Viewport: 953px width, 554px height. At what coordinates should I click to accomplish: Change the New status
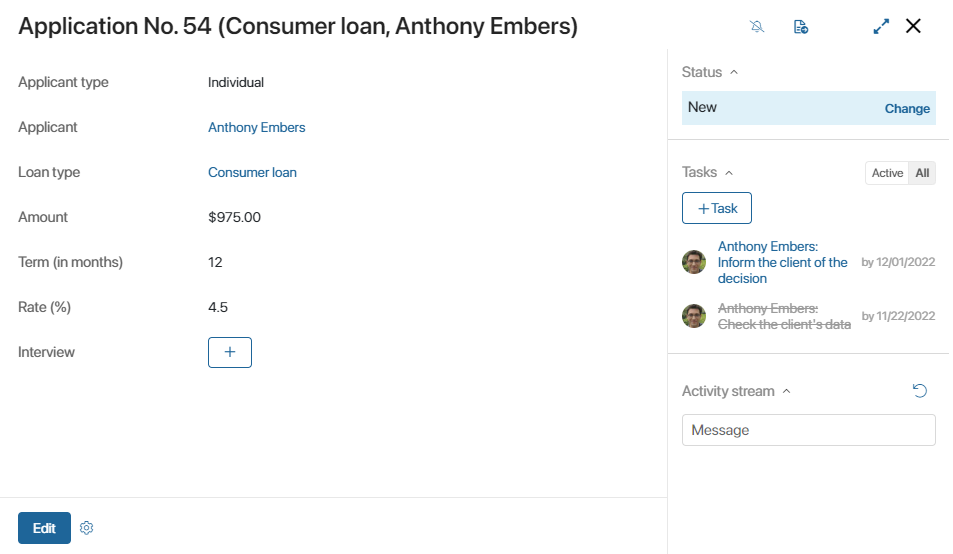point(907,109)
